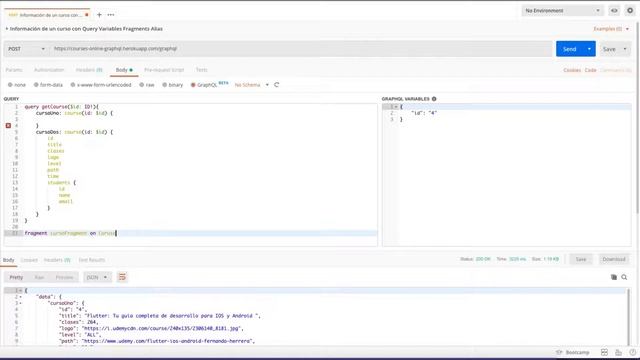
Task: Open the Code link
Action: [x=590, y=70]
